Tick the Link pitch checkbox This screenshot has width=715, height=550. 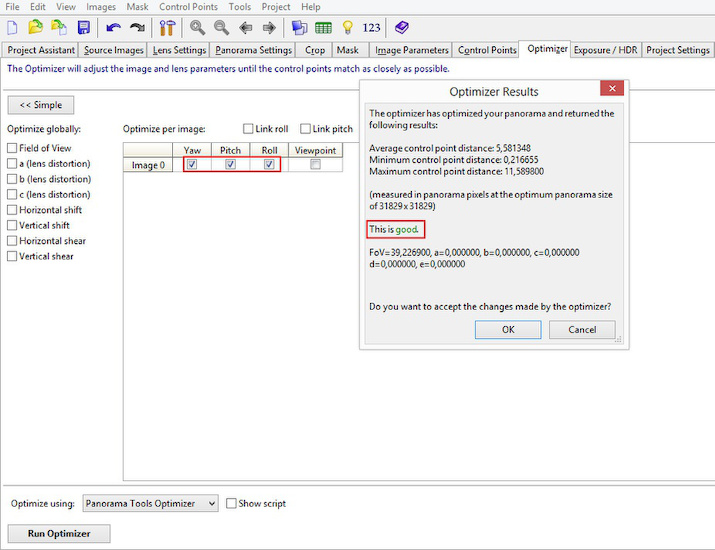[x=306, y=129]
